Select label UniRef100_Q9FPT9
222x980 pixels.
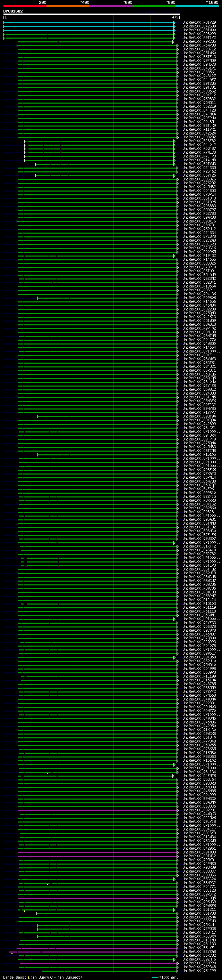click(199, 439)
